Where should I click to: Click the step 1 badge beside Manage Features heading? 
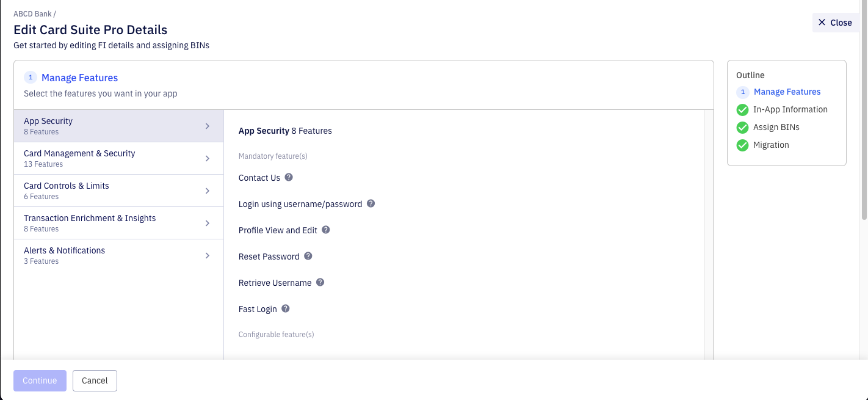pyautogui.click(x=31, y=77)
